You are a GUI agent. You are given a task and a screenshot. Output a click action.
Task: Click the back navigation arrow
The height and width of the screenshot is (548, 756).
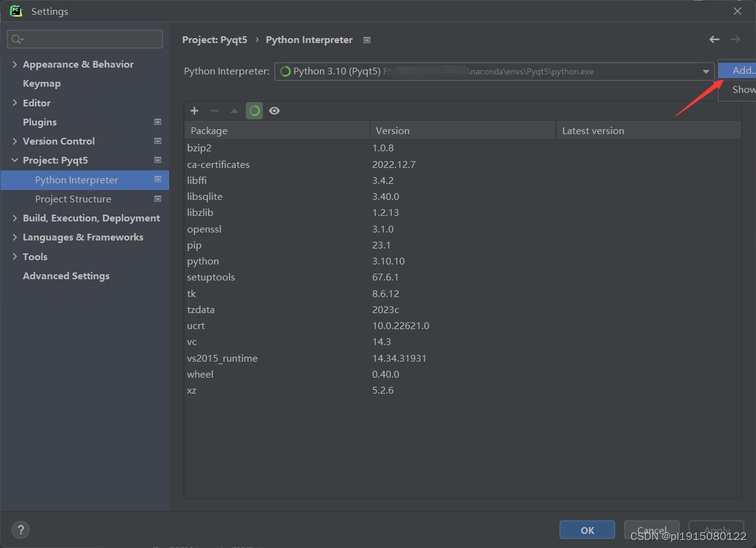point(714,39)
